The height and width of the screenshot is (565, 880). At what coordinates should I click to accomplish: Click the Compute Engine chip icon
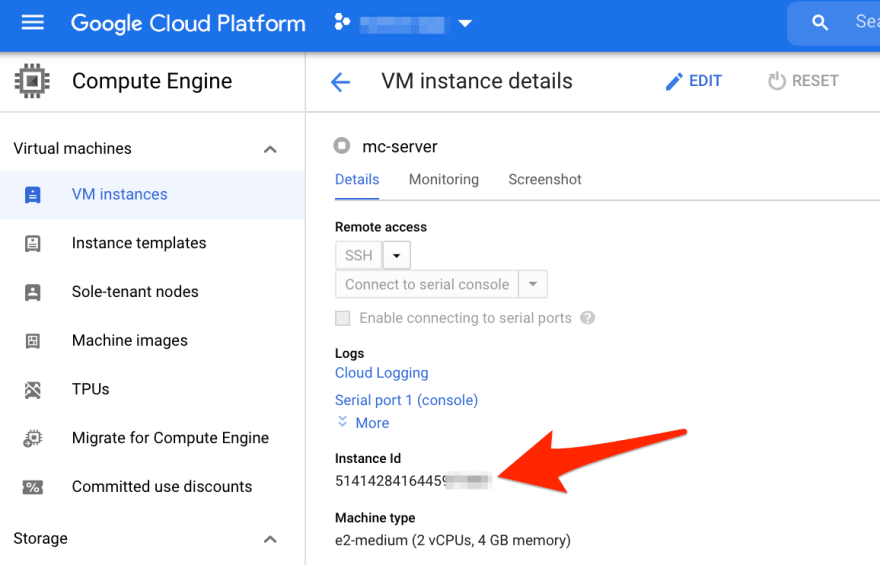click(x=32, y=81)
